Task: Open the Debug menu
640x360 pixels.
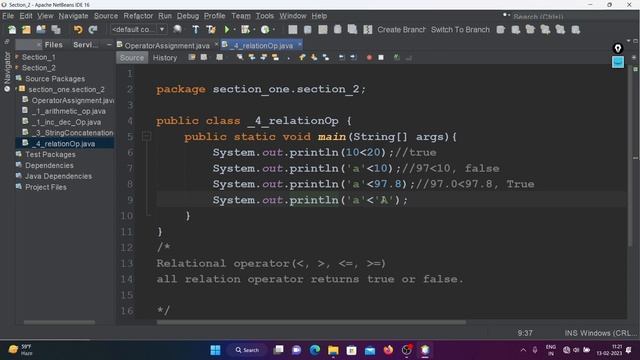Action: tap(188, 16)
